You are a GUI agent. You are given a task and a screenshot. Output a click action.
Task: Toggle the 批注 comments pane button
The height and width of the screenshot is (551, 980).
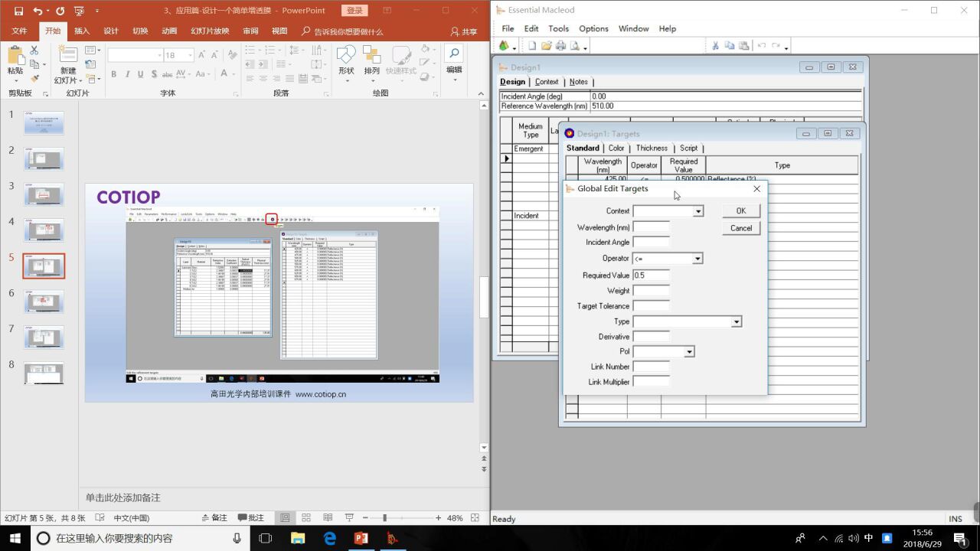(250, 518)
